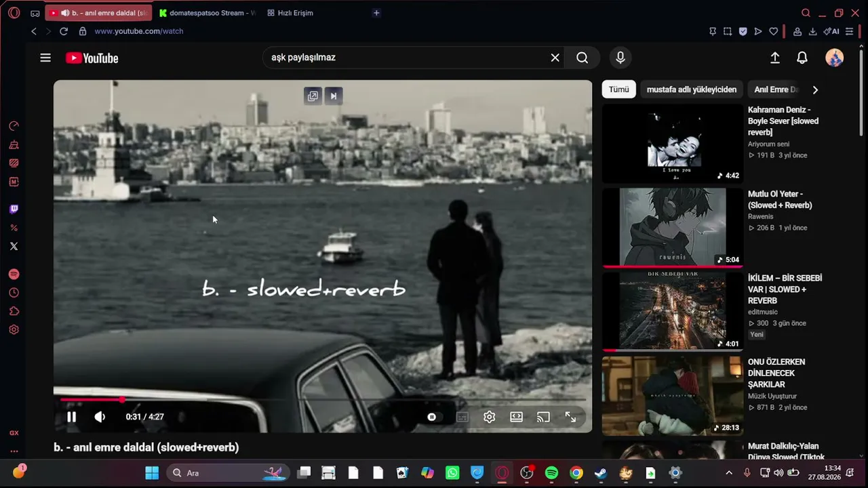
Task: Cast the video to a TV
Action: pyautogui.click(x=543, y=417)
